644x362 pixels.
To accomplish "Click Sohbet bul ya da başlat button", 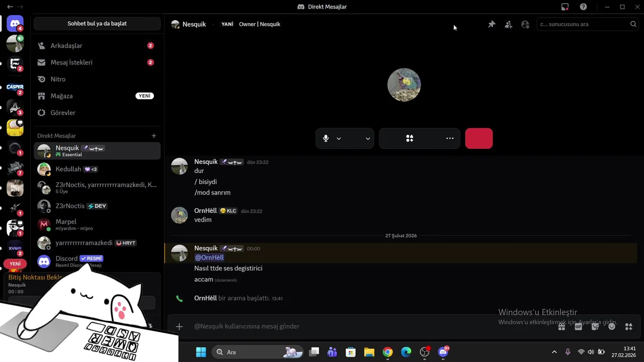I will 97,24.
